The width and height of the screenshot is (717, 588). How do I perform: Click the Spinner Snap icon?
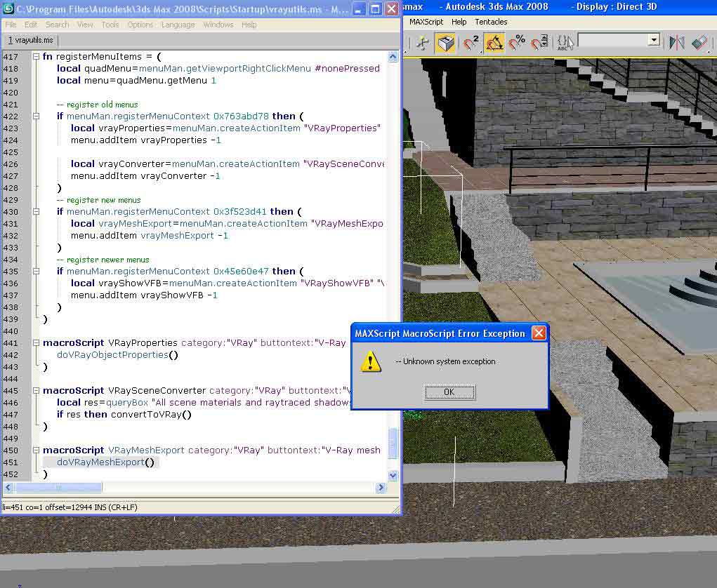539,43
